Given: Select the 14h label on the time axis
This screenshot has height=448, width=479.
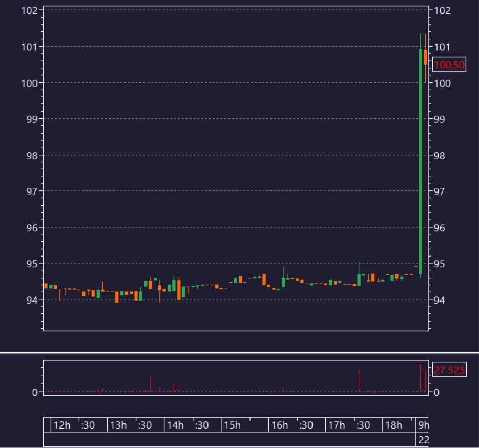Looking at the screenshot, I should (175, 425).
